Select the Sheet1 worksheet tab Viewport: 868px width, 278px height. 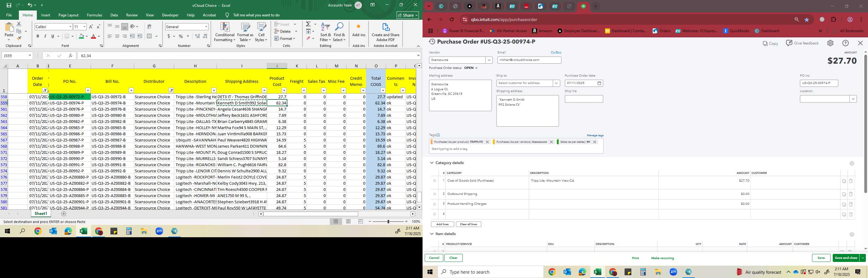(x=41, y=214)
